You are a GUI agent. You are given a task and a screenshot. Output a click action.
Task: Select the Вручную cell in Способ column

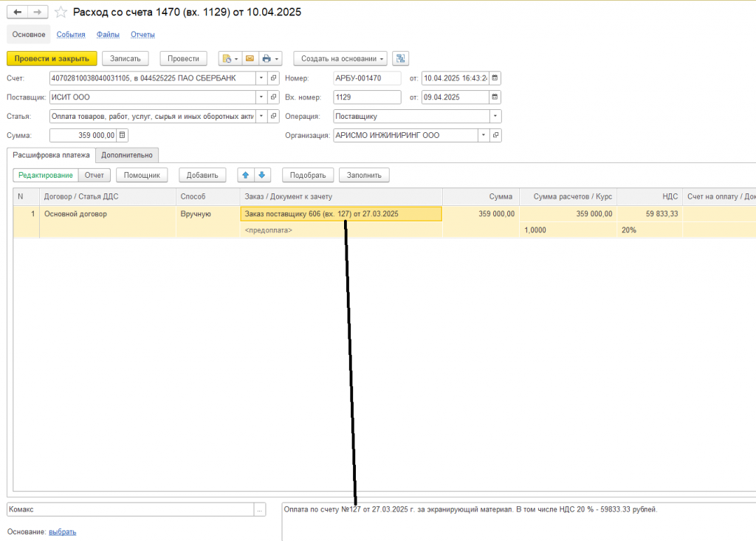point(207,214)
